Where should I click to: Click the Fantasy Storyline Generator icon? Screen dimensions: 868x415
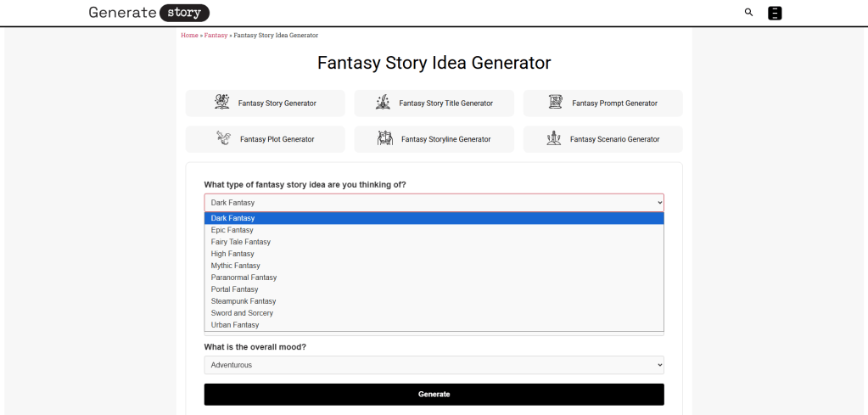tap(384, 138)
